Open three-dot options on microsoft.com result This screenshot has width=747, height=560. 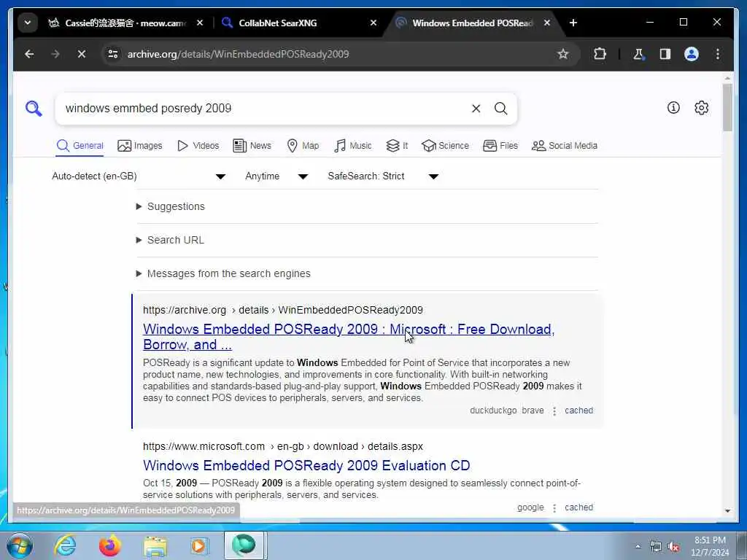554,508
